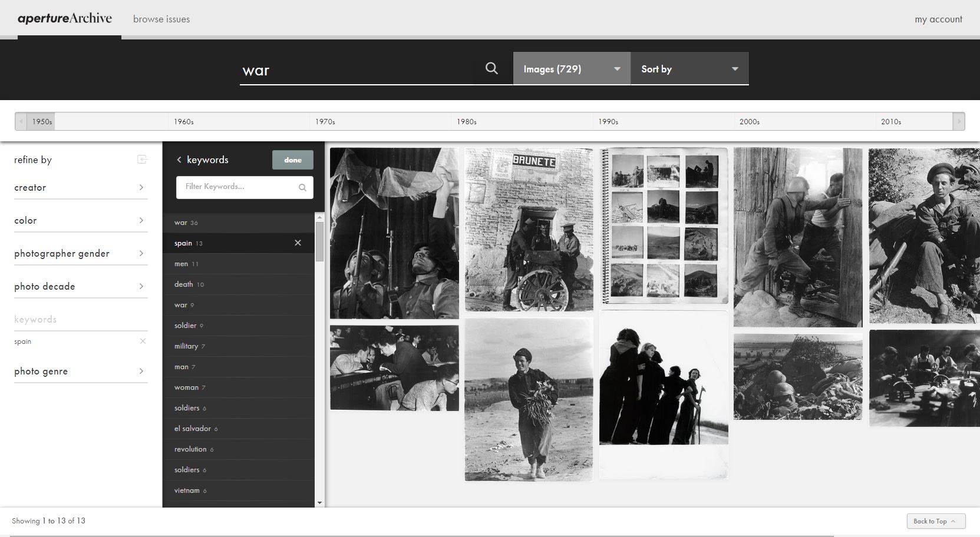Image resolution: width=980 pixels, height=537 pixels.
Task: Jump to 1980s on the timeline
Action: click(466, 122)
